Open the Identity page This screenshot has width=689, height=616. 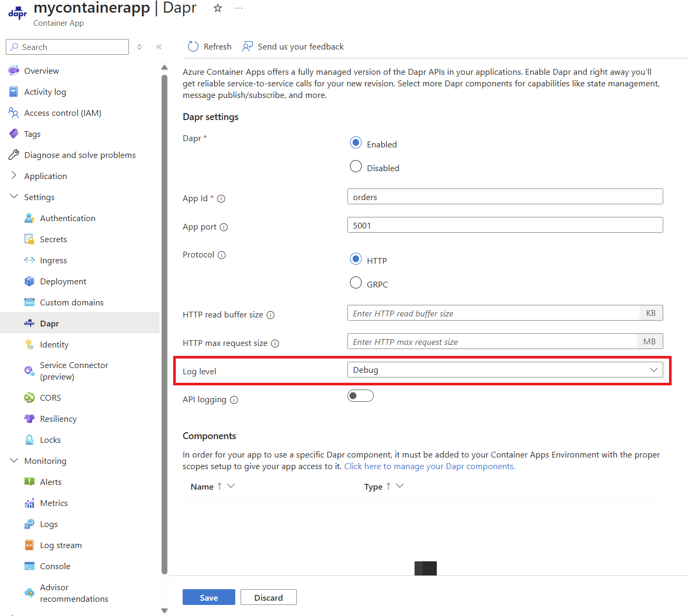[54, 344]
